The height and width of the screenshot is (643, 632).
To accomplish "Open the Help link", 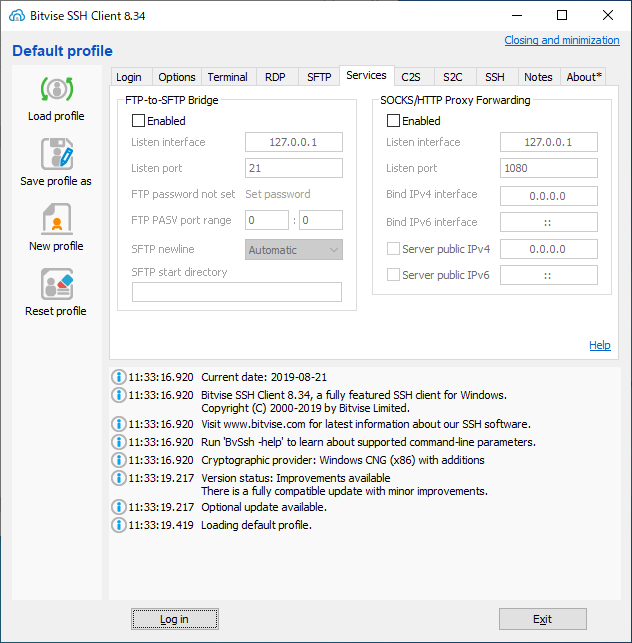I will pos(600,345).
